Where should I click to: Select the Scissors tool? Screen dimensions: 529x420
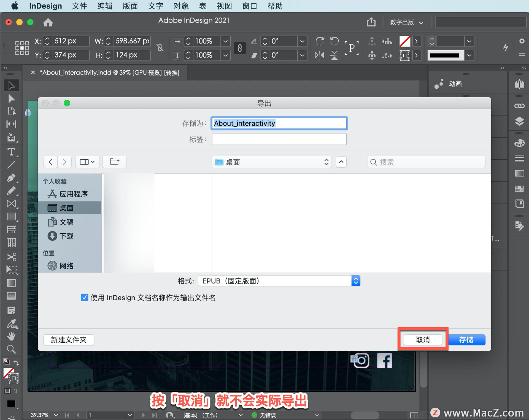11,257
